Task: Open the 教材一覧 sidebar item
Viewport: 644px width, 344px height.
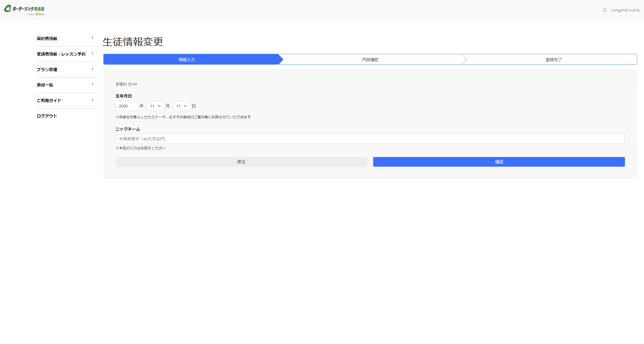Action: [45, 85]
